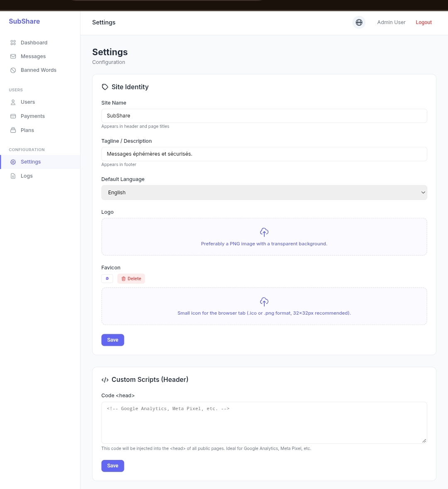Open the Default Language dropdown
Viewport: 448px width, 489px height.
[264, 193]
